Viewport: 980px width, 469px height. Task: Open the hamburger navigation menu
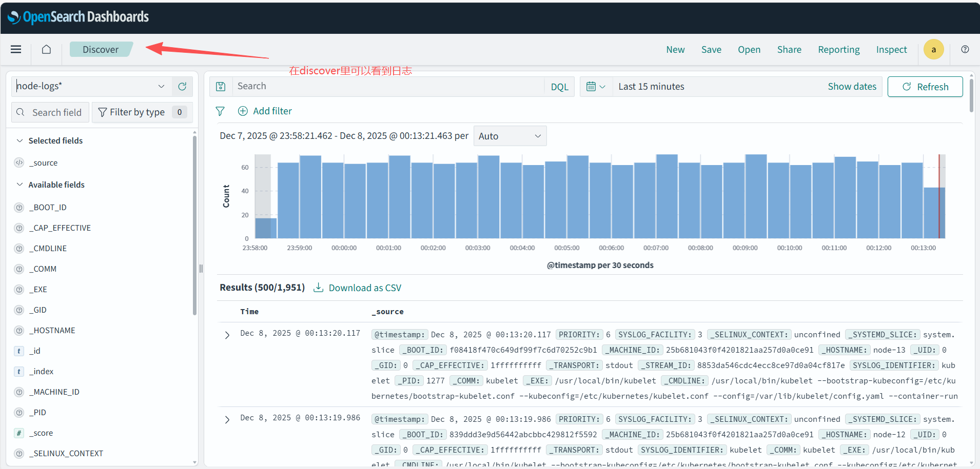16,49
